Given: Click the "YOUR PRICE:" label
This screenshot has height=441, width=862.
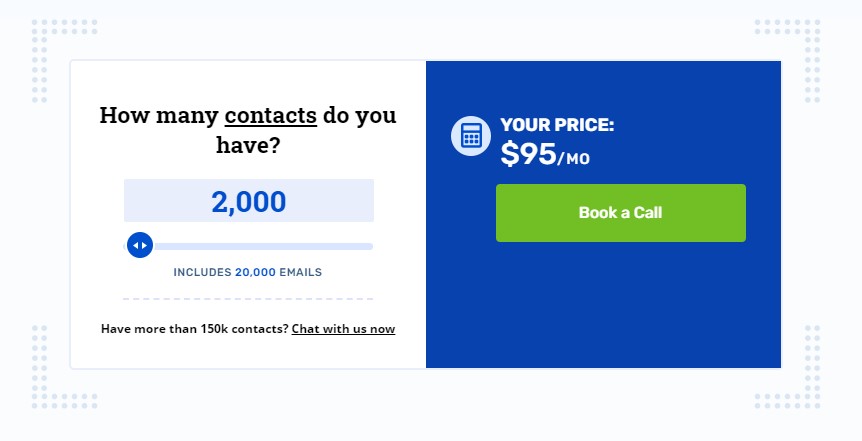Looking at the screenshot, I should (557, 125).
